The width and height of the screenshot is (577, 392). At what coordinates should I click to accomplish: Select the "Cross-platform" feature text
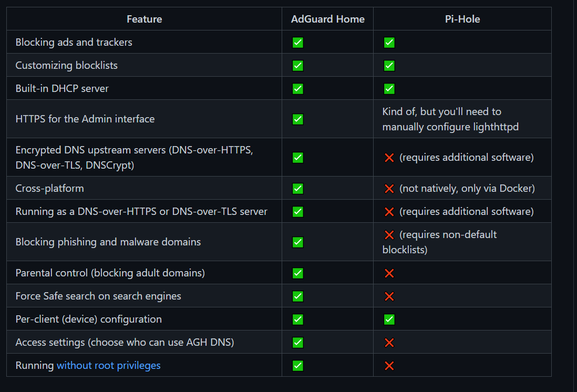pyautogui.click(x=50, y=188)
